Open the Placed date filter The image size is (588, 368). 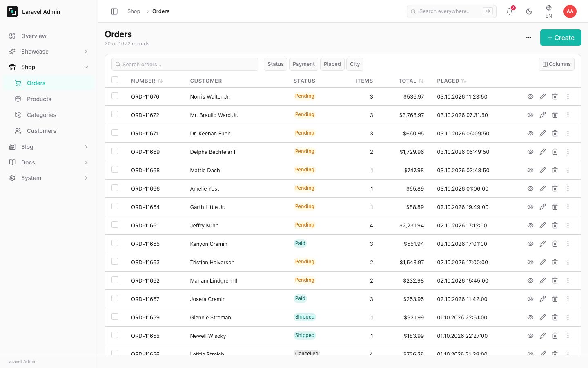click(332, 64)
